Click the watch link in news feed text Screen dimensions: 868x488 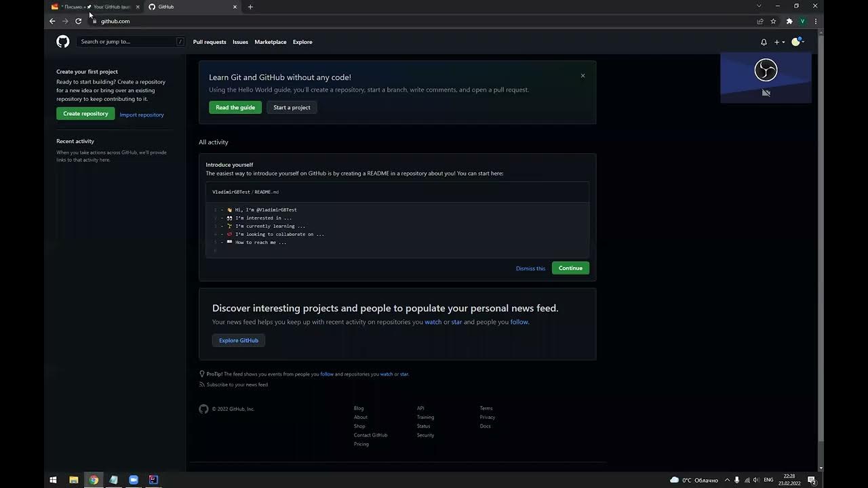point(433,322)
